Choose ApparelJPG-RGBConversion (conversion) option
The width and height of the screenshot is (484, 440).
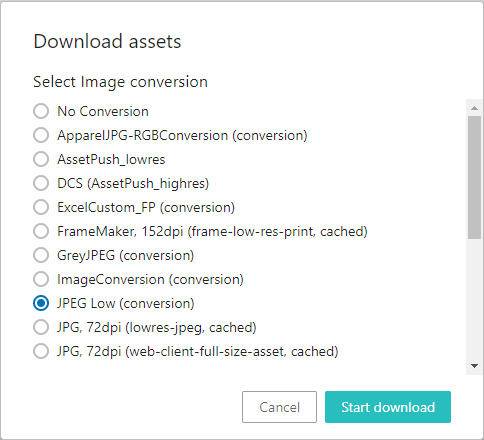[41, 135]
